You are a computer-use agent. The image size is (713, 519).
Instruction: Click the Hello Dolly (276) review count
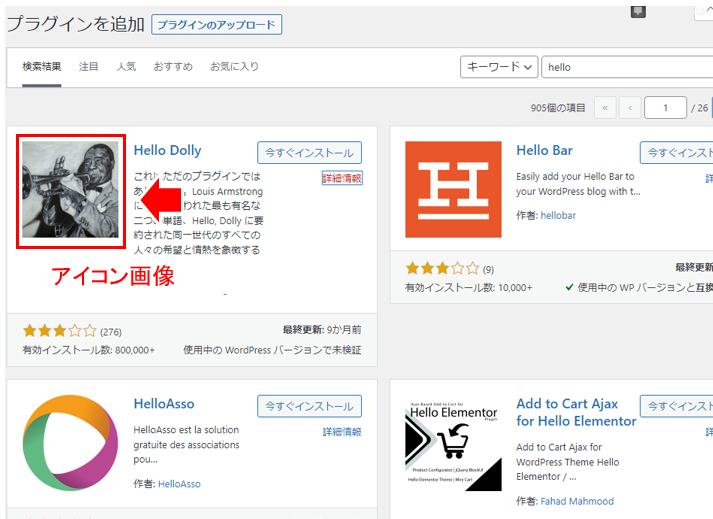click(x=111, y=332)
